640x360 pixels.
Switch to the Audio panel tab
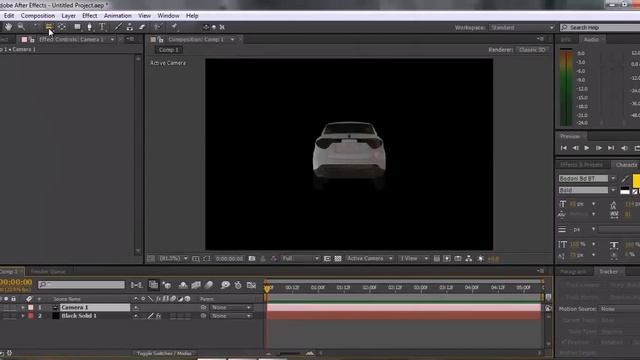click(591, 40)
